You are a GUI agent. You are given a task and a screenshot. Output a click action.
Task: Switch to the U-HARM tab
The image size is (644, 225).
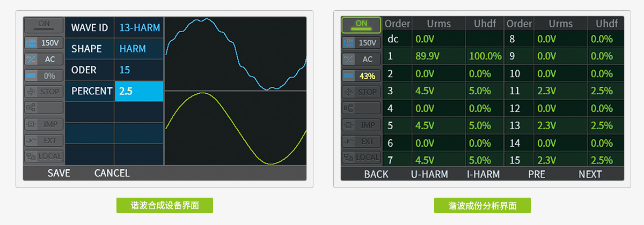pyautogui.click(x=429, y=174)
